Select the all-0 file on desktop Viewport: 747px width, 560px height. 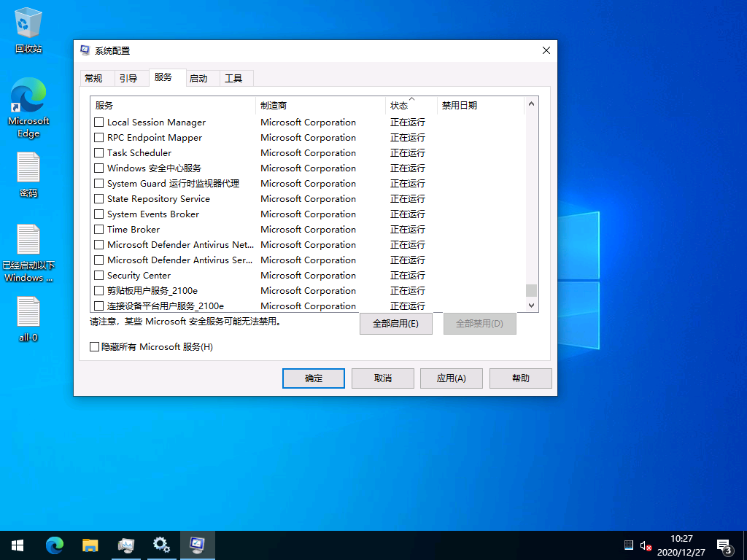pos(28,319)
